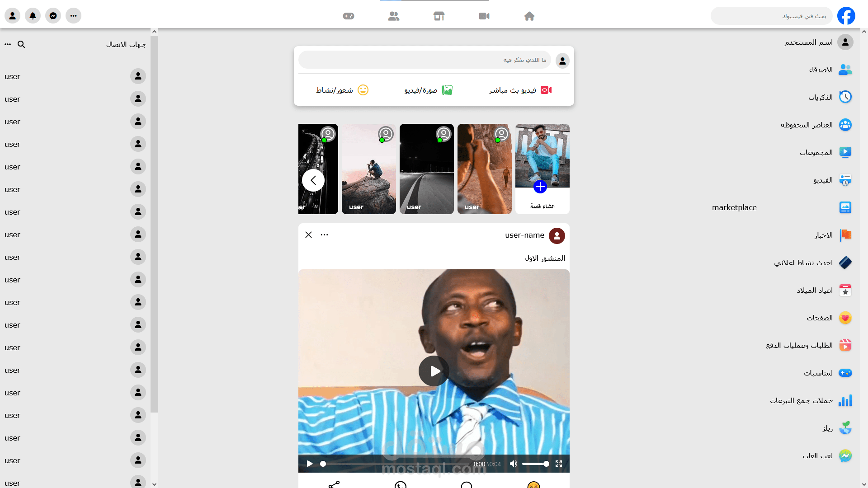
Task: Open Messenger from top bar
Action: point(53,16)
